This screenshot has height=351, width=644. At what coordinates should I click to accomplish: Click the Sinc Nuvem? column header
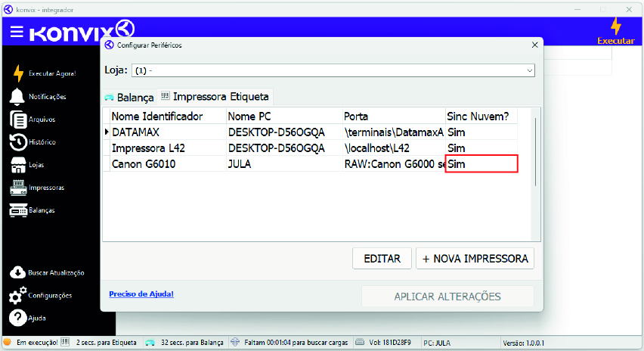click(x=481, y=116)
